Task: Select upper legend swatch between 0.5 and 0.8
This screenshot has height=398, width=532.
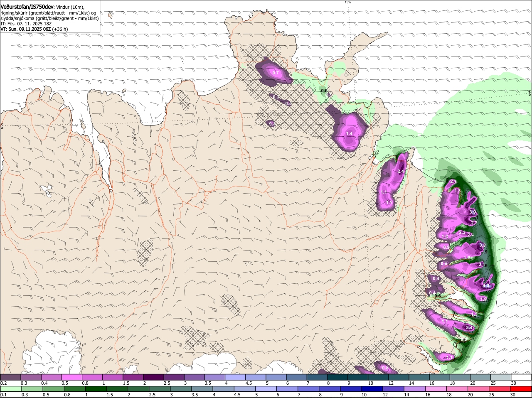Action: [x=71, y=377]
